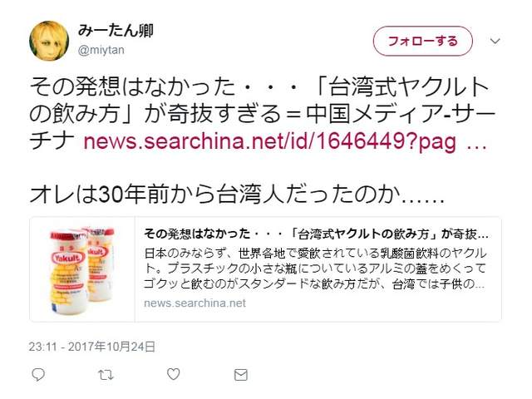
Task: Click the @miytan username handle
Action: click(101, 50)
